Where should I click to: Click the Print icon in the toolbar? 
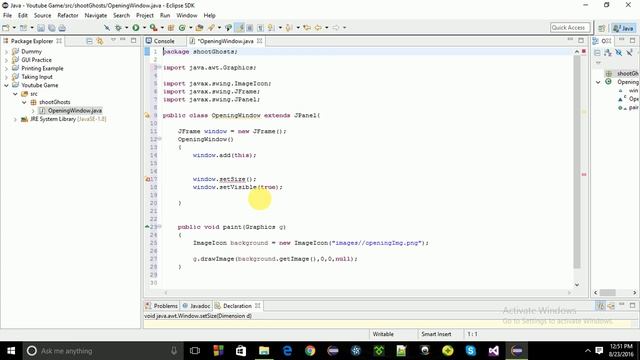[62, 28]
